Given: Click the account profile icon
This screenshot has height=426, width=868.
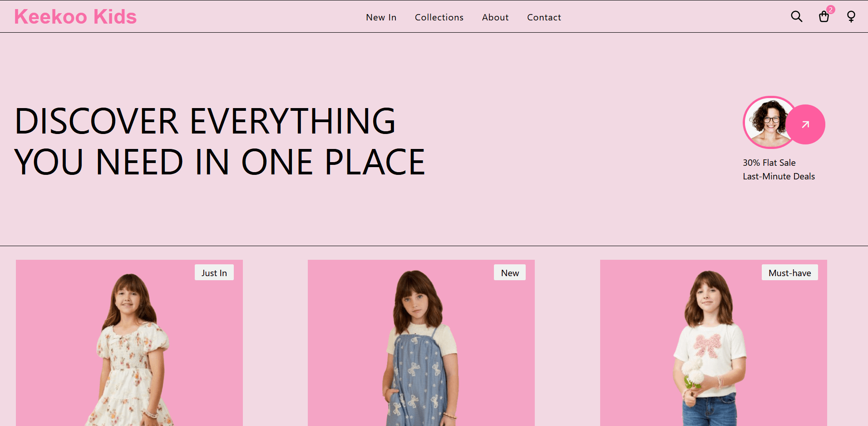Looking at the screenshot, I should click(x=851, y=17).
